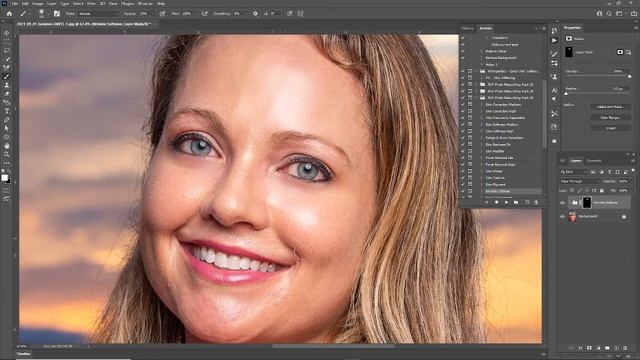Open the Filter menu
640x360 pixels.
tap(91, 3)
